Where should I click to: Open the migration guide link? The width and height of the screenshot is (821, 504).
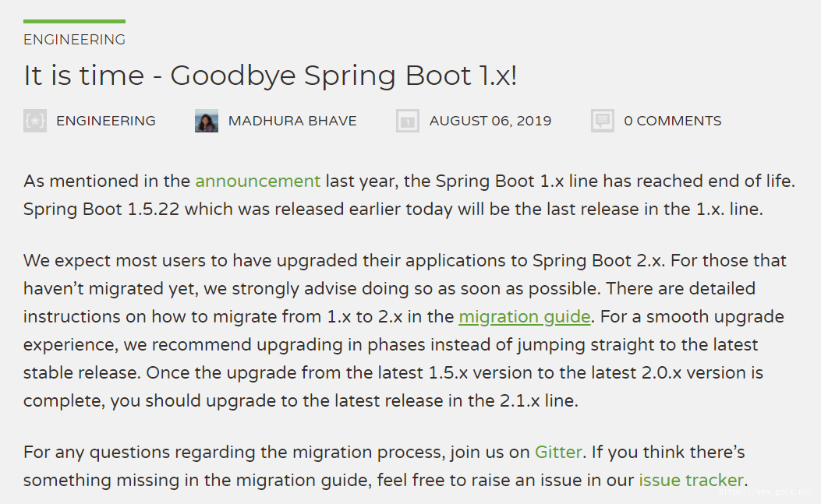[x=525, y=316]
